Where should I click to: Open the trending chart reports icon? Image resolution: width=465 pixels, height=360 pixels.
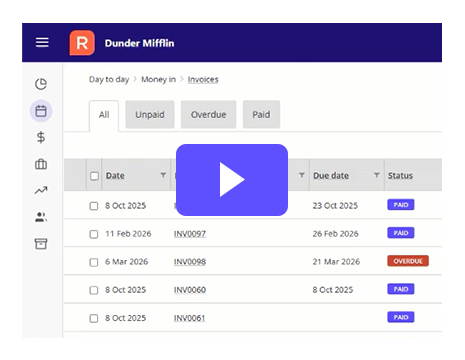[41, 190]
